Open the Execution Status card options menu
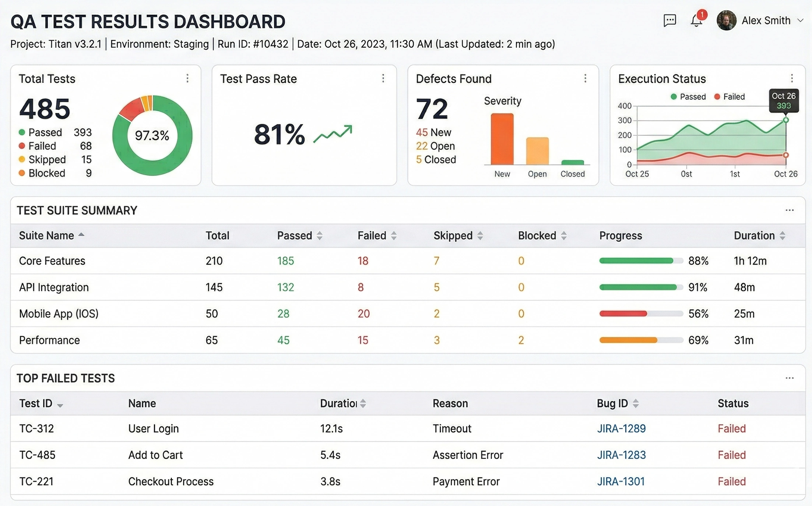812x506 pixels. (792, 78)
